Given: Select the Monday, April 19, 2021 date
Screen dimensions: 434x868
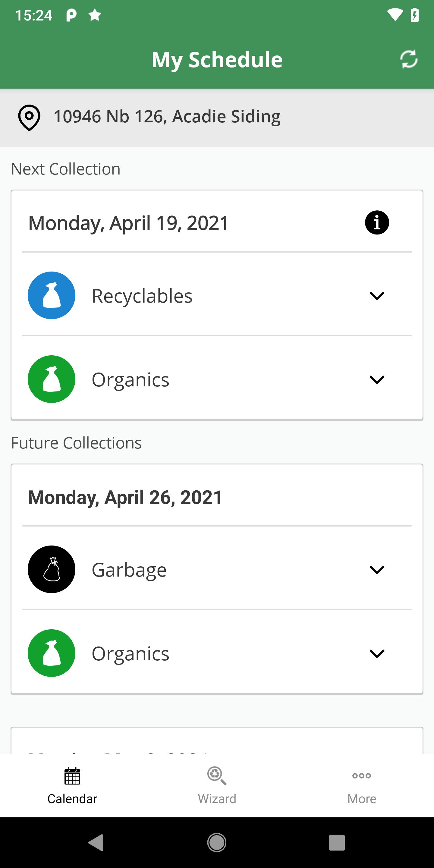Looking at the screenshot, I should (x=129, y=223).
